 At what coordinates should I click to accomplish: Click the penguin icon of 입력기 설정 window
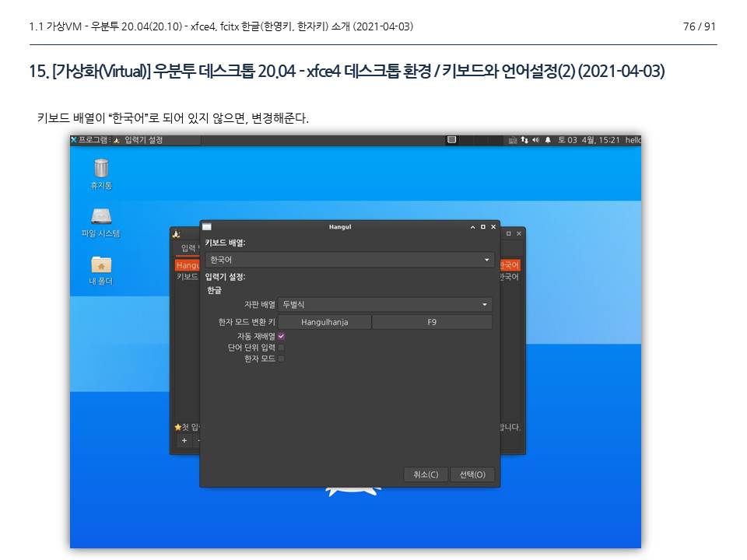(177, 234)
